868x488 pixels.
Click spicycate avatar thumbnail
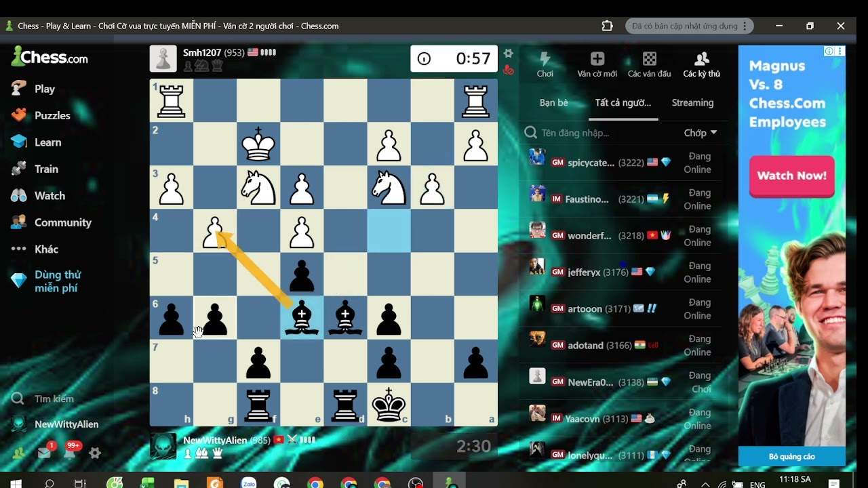(537, 157)
